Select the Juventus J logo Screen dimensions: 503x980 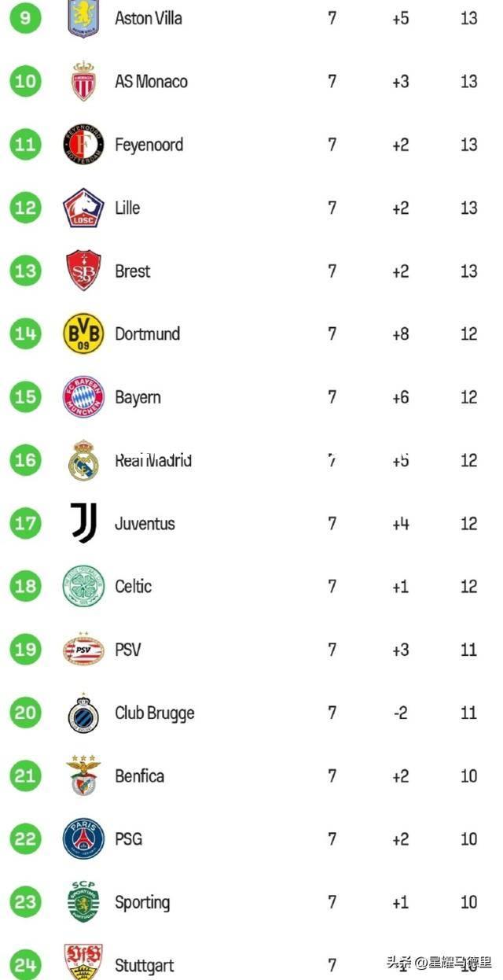pyautogui.click(x=83, y=523)
